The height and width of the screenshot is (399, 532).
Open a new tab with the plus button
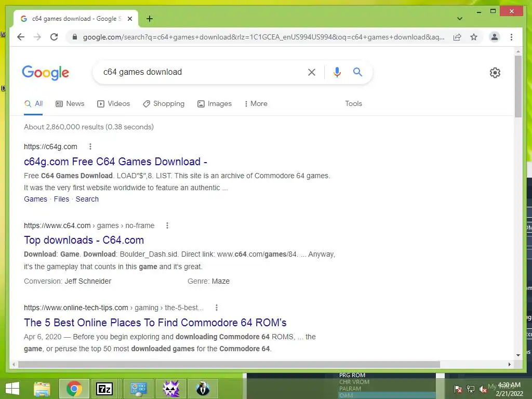(x=149, y=19)
